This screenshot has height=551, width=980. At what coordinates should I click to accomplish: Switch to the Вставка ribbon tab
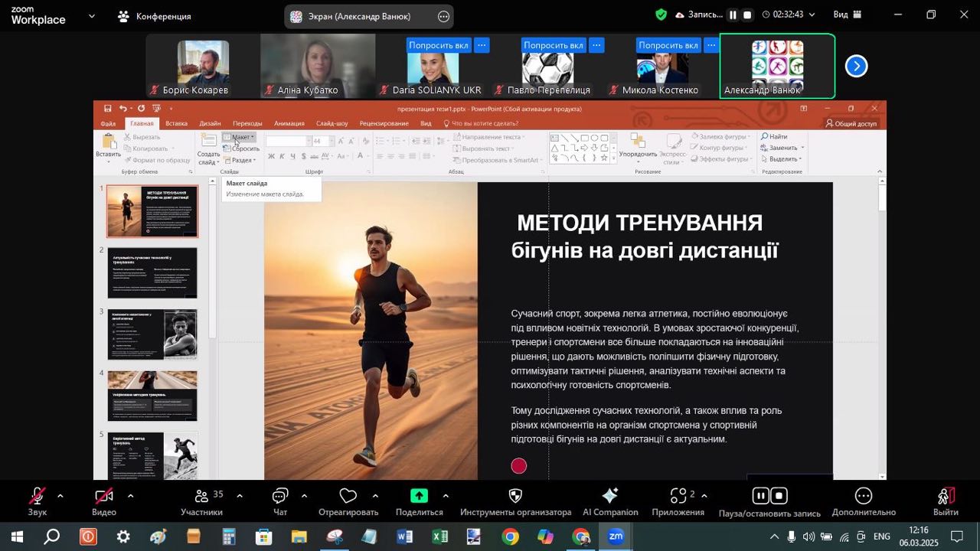click(176, 123)
